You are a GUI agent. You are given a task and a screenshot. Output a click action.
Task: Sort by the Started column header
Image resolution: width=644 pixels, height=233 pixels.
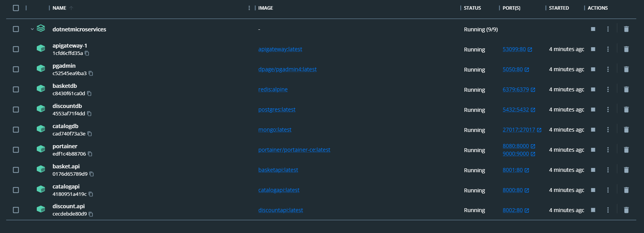[x=559, y=8]
